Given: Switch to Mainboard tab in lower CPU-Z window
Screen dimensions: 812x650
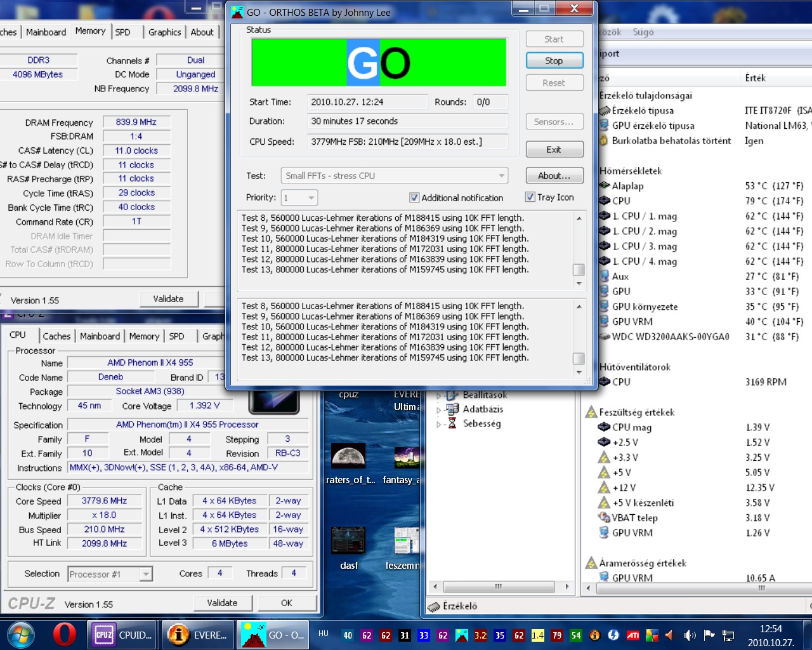Looking at the screenshot, I should (100, 336).
